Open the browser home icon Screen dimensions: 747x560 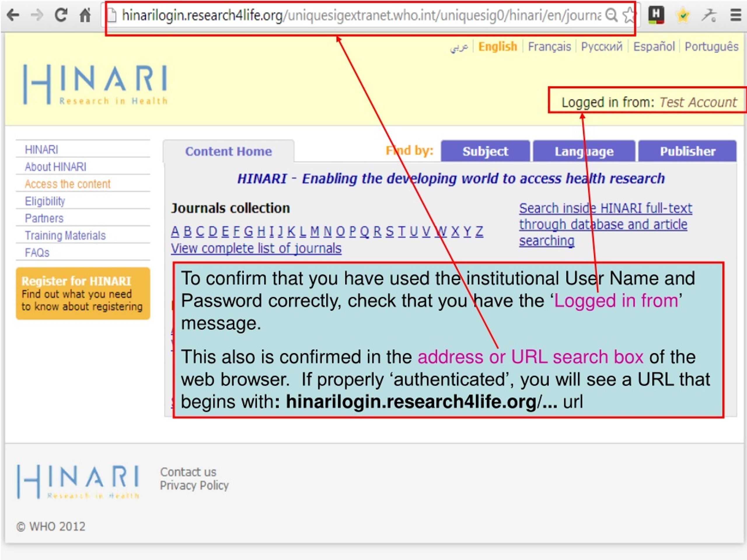[x=85, y=15]
